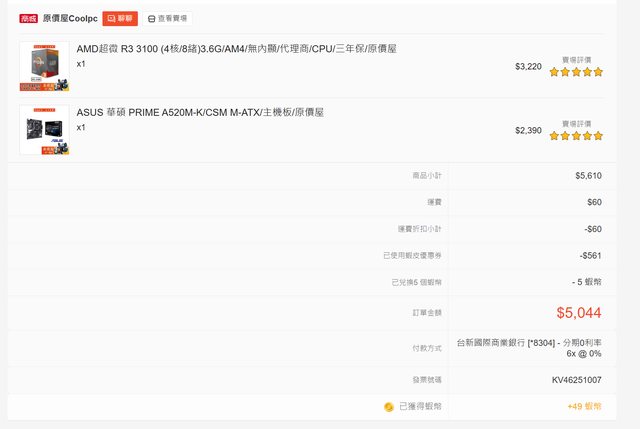This screenshot has height=429, width=640.
Task: Open chat with the 聊聊 button
Action: pyautogui.click(x=119, y=19)
